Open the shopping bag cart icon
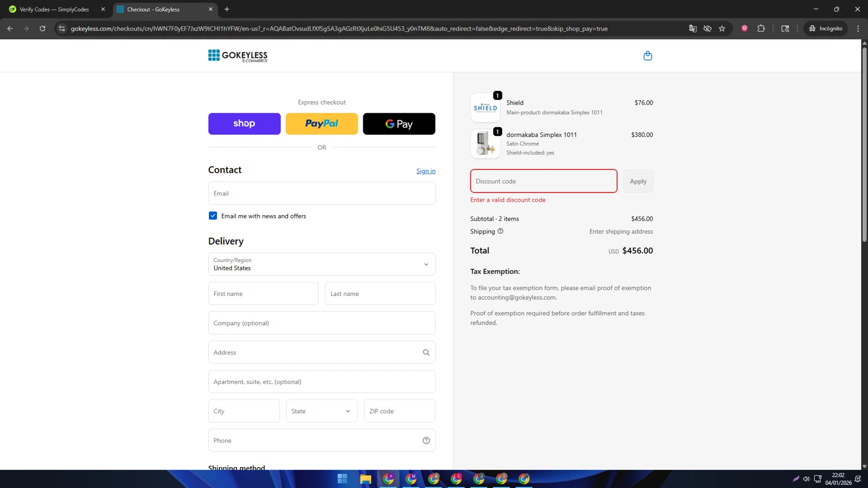Screen dimensions: 868x488 click(648, 56)
